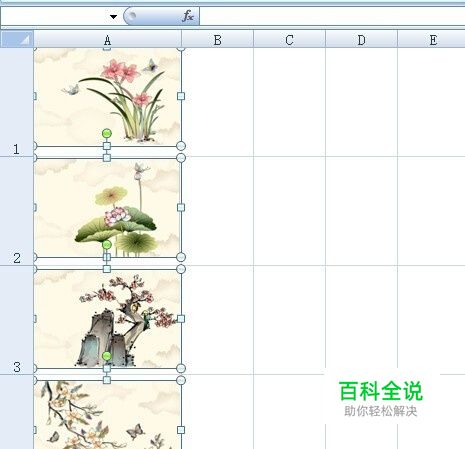Select column B header
Screen dimensions: 465x449
coord(217,40)
